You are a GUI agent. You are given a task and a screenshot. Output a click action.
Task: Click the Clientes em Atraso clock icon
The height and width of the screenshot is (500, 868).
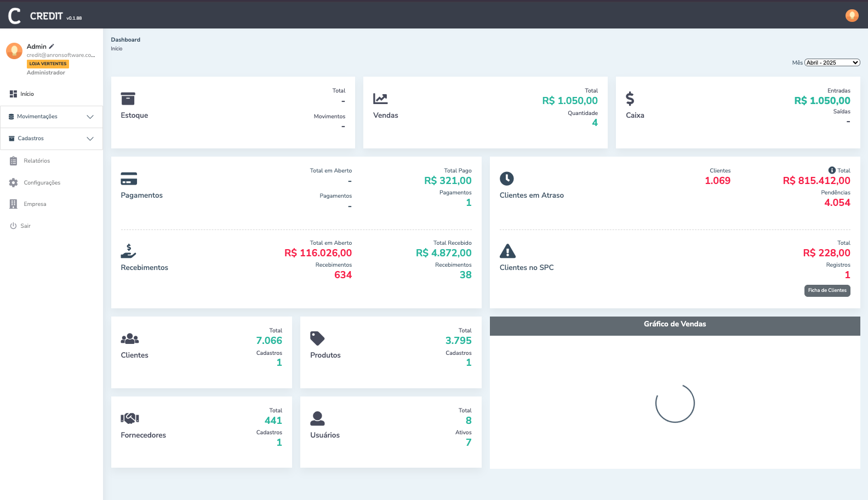[x=507, y=179]
